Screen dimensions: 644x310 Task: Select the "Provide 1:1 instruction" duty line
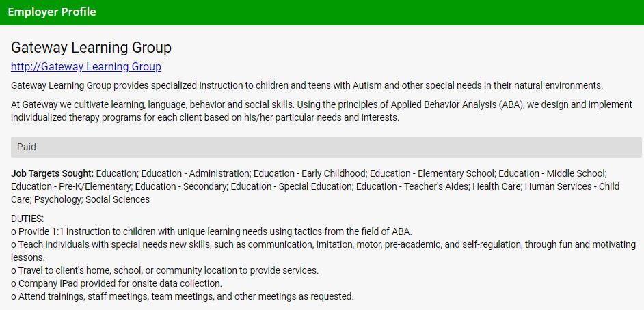tap(212, 231)
